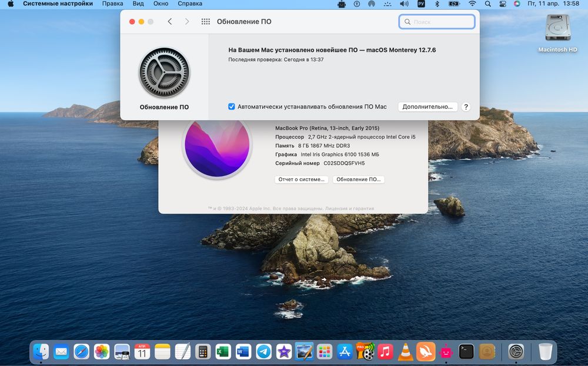Image resolution: width=588 pixels, height=366 pixels.
Task: Open the brown Contacts-style icon in Dock
Action: [x=486, y=352]
